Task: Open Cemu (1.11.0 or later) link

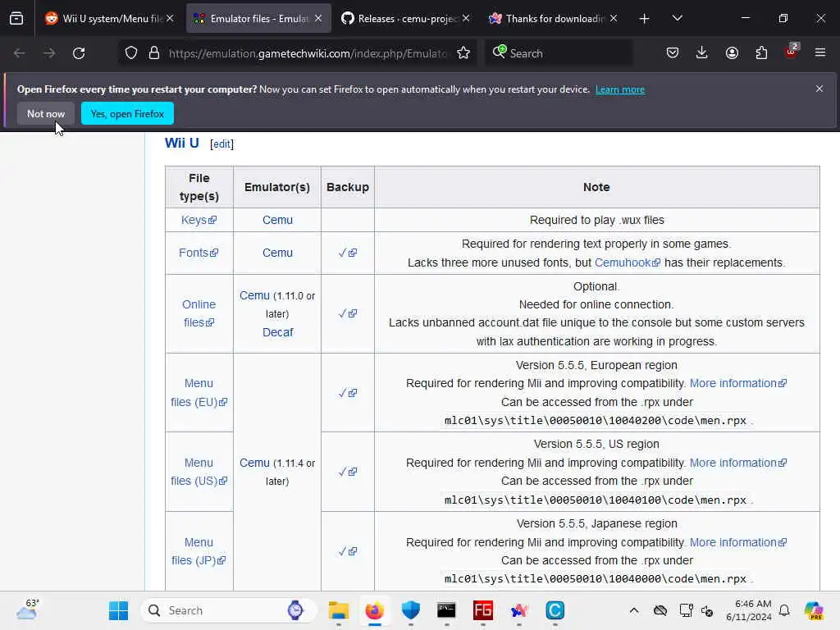Action: 254,295
